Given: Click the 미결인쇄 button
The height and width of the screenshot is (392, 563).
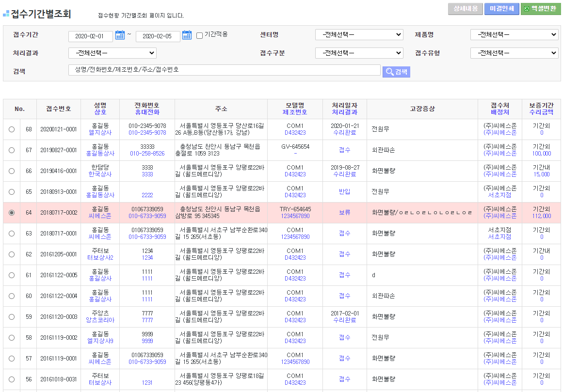Looking at the screenshot, I should [x=501, y=9].
